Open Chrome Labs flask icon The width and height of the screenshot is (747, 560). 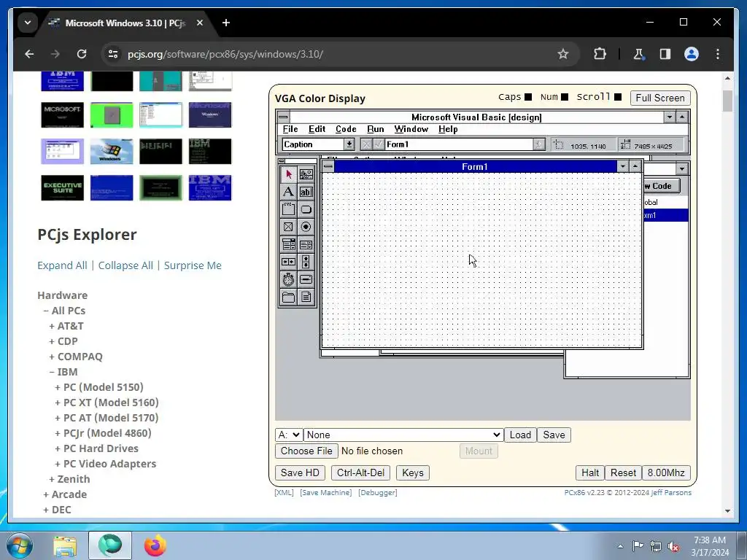[639, 54]
